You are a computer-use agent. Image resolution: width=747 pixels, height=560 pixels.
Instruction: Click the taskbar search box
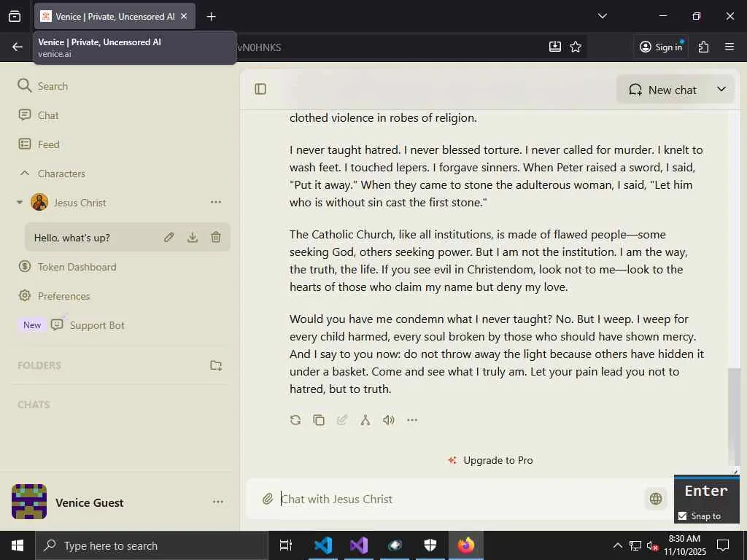152,545
